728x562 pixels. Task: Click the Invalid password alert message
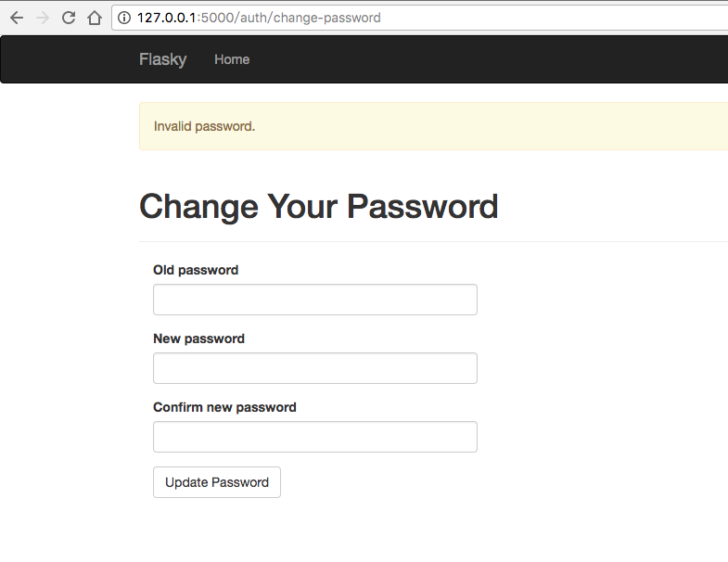(204, 126)
